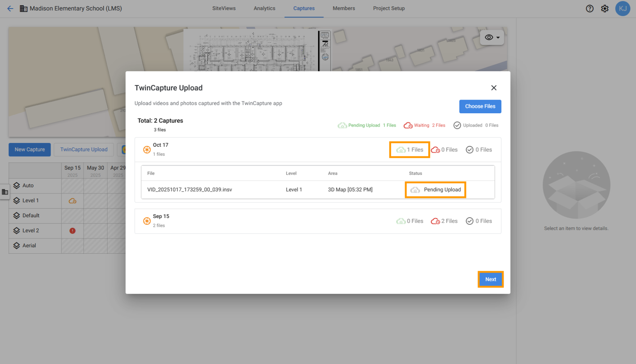The width and height of the screenshot is (636, 364).
Task: Click the Uploaded checkmark icon in the summary
Action: [457, 126]
